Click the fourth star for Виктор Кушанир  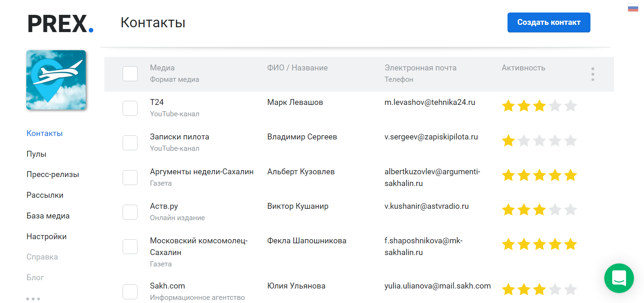click(x=555, y=210)
